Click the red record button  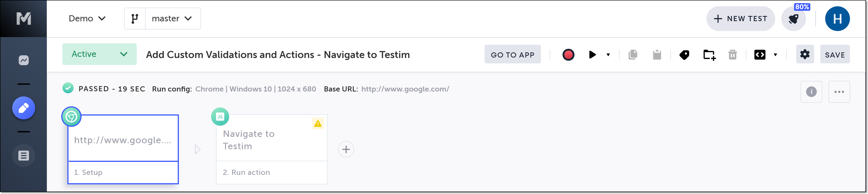568,55
